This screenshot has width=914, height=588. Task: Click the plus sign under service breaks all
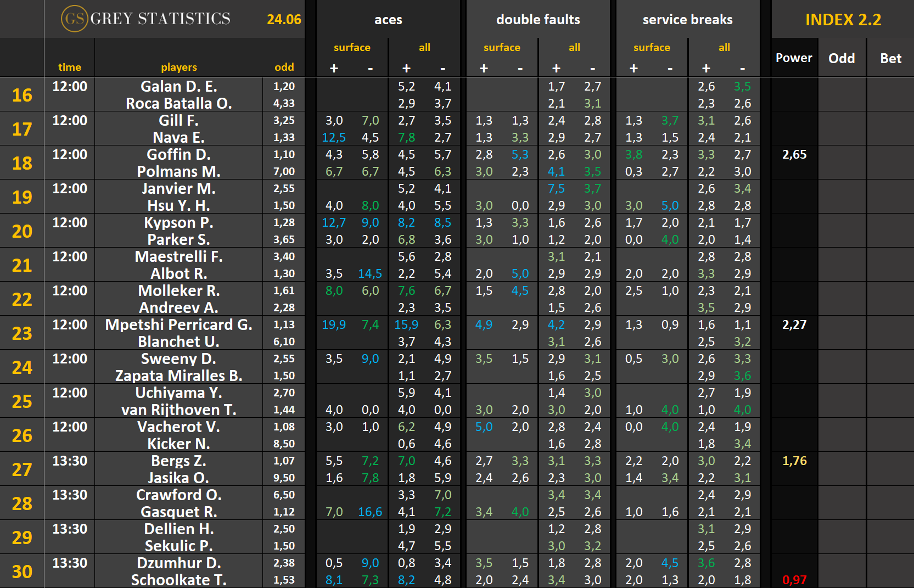[706, 68]
